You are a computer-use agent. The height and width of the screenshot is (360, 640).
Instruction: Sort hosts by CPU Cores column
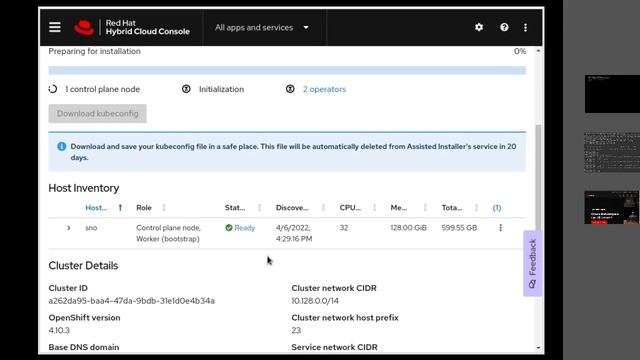pyautogui.click(x=350, y=208)
